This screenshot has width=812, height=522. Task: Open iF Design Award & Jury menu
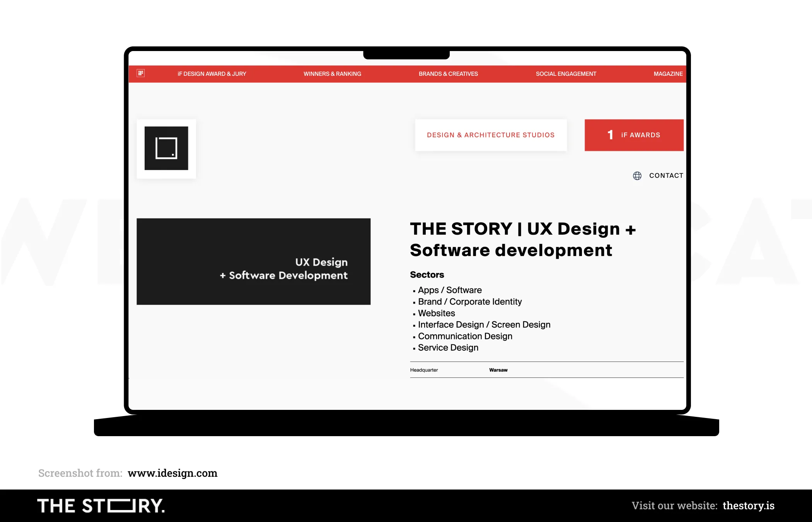(212, 74)
